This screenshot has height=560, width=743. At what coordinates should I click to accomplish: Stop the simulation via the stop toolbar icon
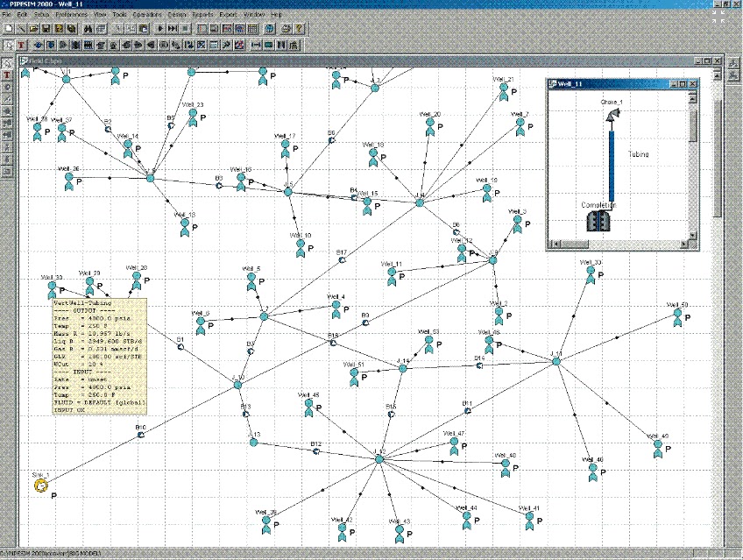[185, 29]
